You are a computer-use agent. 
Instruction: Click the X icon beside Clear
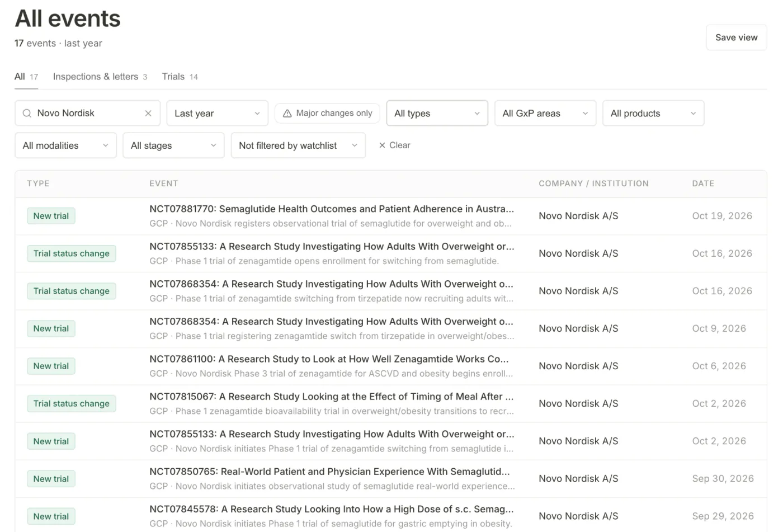(x=382, y=145)
